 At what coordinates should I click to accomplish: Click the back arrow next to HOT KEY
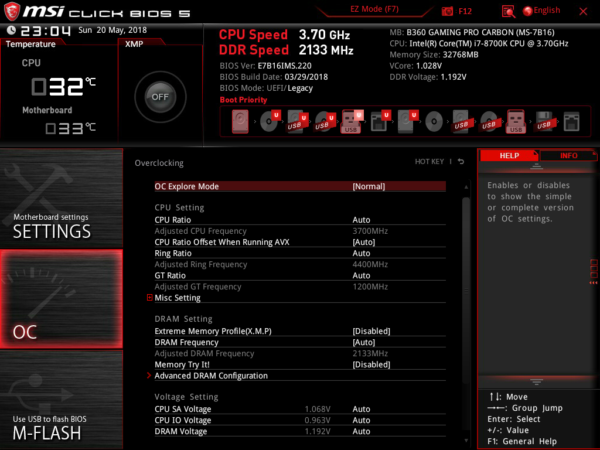(x=461, y=162)
